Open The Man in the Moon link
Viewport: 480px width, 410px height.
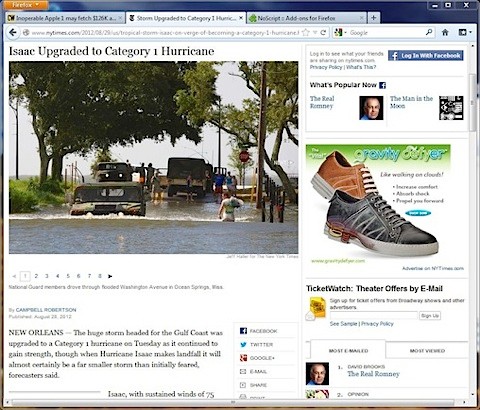pos(411,102)
